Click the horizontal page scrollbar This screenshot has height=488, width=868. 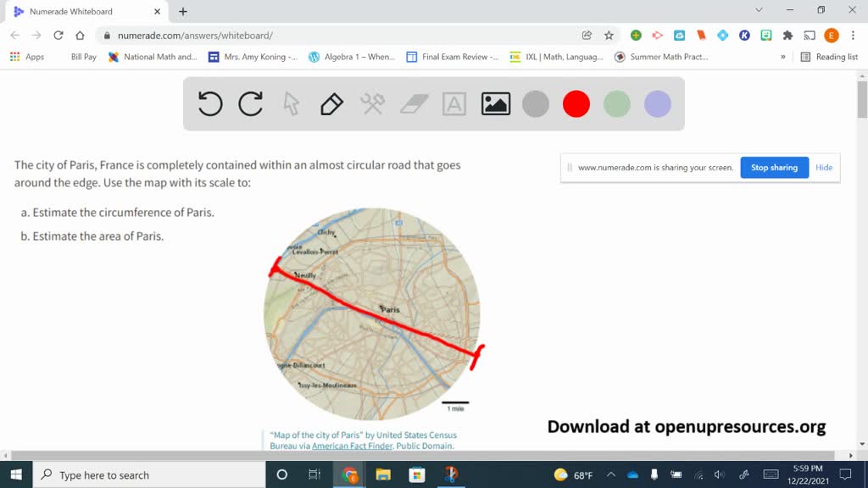tap(422, 455)
